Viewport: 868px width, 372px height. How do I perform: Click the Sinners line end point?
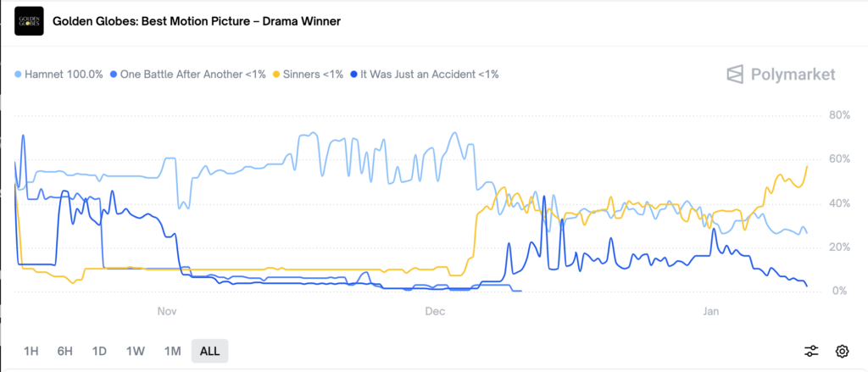(x=807, y=166)
